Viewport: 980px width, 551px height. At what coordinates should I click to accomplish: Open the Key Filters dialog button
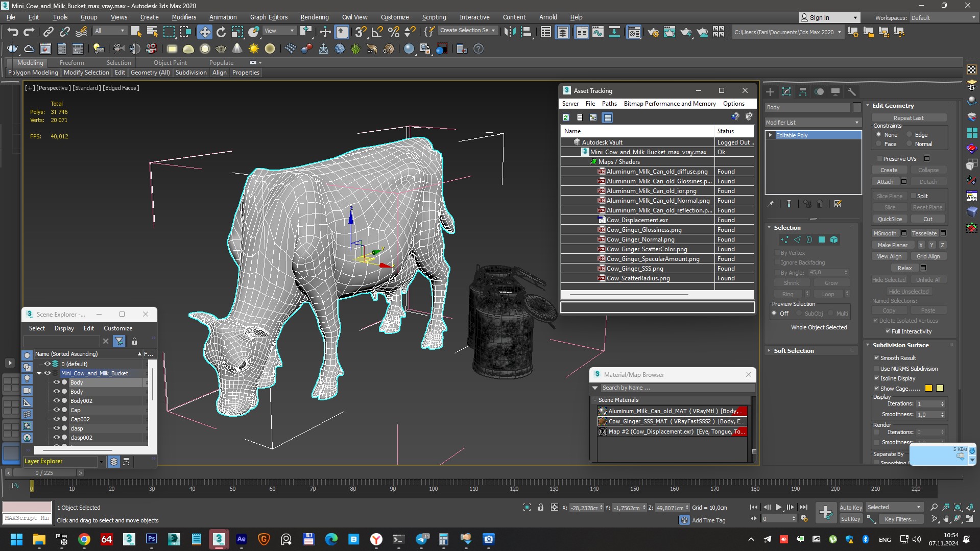[901, 519]
